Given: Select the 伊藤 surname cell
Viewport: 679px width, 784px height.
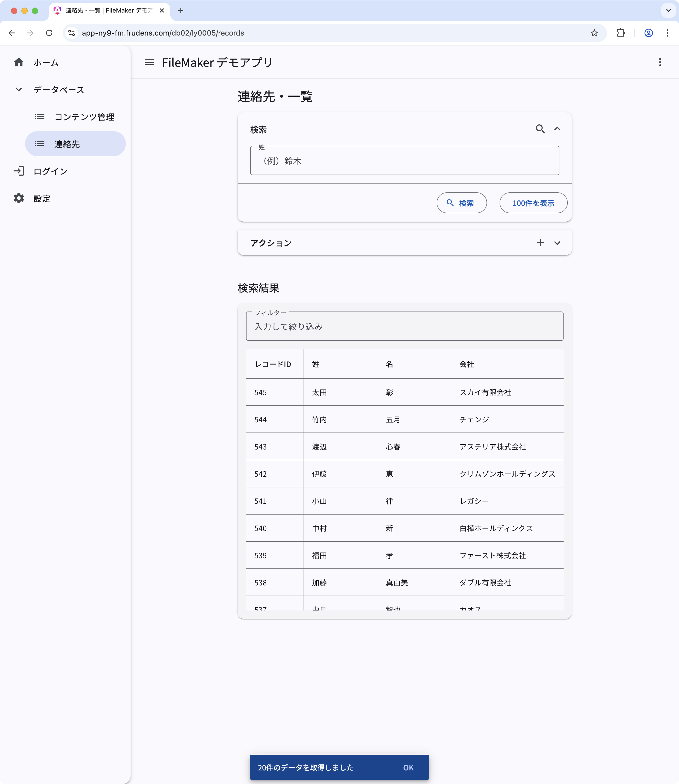Looking at the screenshot, I should (319, 474).
